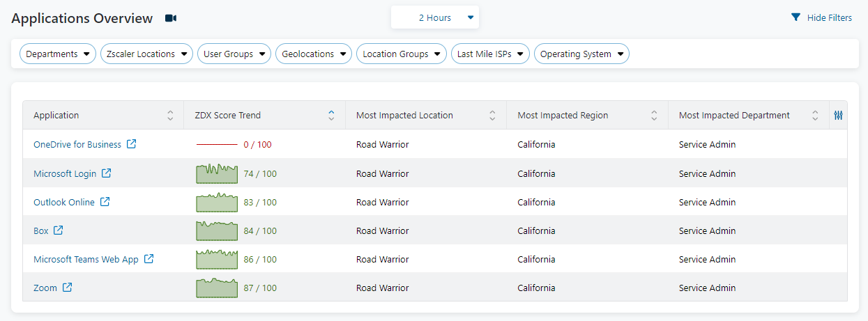Expand the Departments filter dropdown
Screen dimensions: 868x321
(58, 54)
